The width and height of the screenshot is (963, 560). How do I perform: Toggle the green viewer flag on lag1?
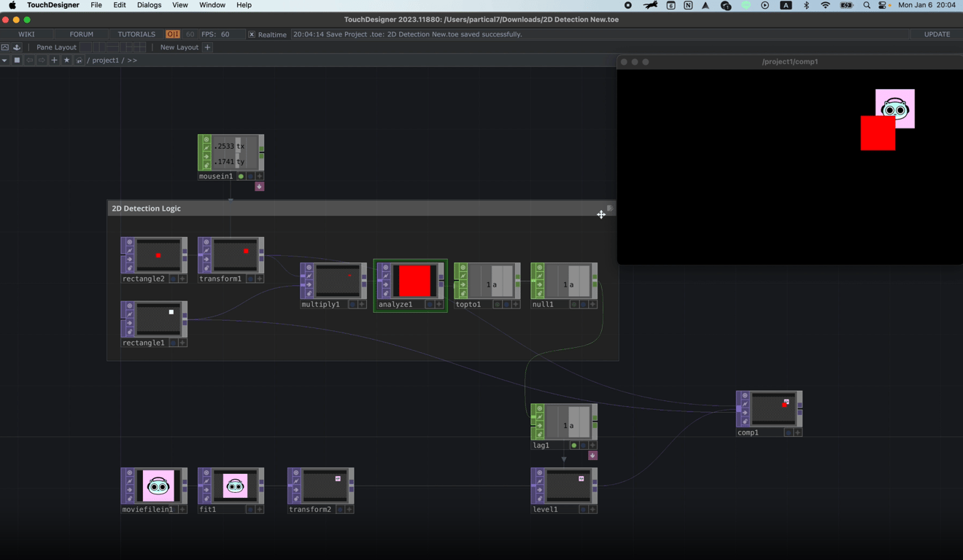click(573, 445)
